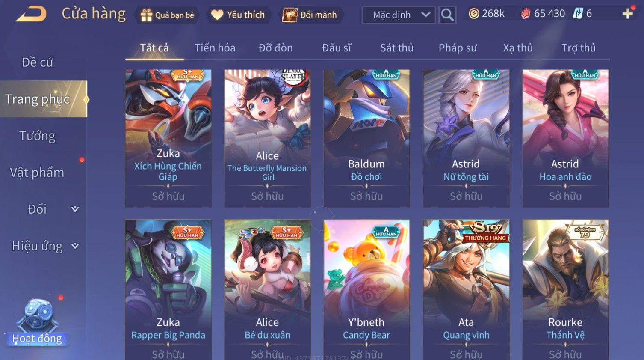Click the blue voucher ticket icon

coord(578,14)
